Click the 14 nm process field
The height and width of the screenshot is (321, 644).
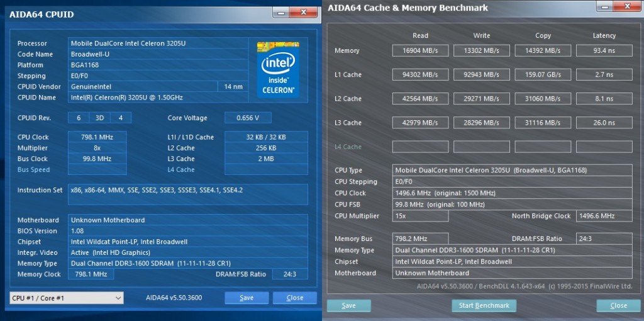click(x=233, y=87)
